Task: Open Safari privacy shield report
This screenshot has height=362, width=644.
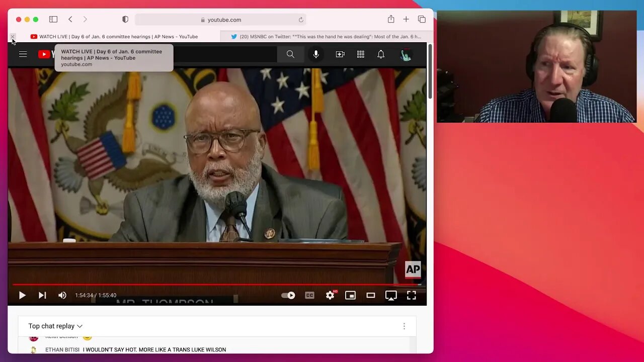Action: click(125, 20)
